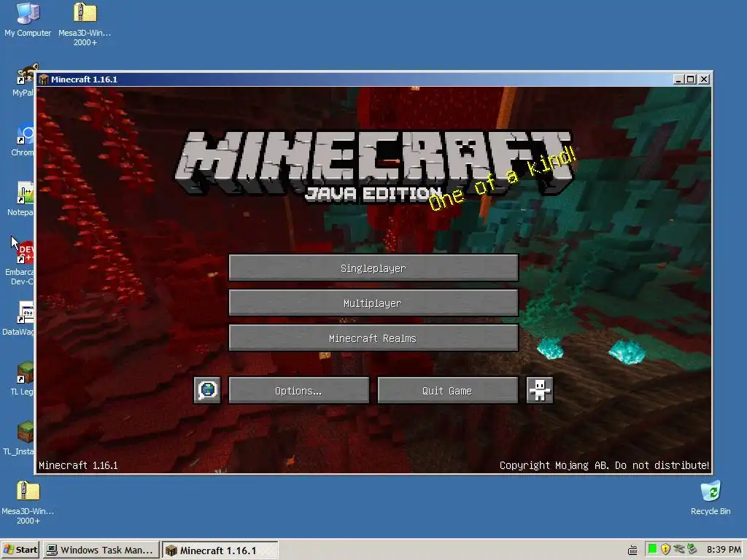Switch to Windows Task Manager in the taskbar
The image size is (747, 560).
point(102,550)
